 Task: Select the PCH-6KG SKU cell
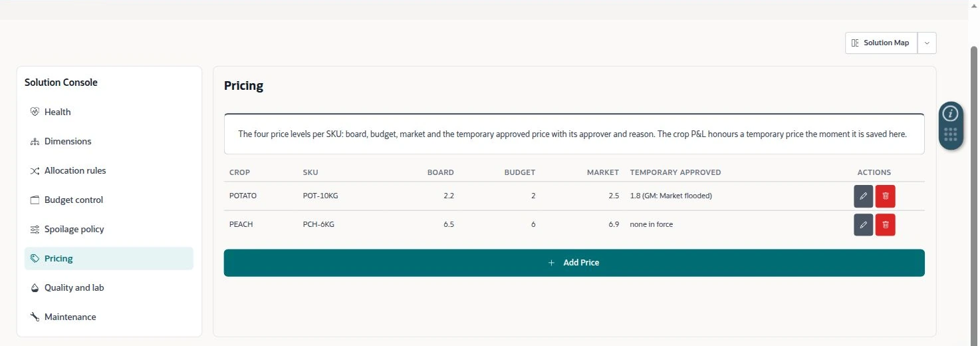[318, 225]
